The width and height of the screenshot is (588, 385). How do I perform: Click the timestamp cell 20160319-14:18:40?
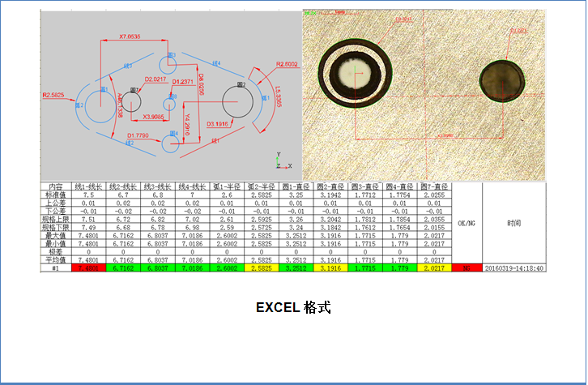514,267
